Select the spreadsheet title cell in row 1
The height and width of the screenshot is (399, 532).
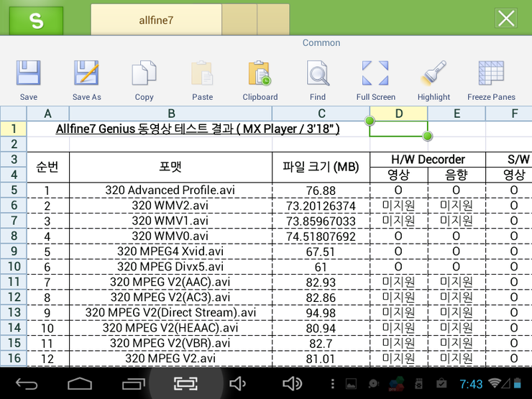[x=198, y=129]
